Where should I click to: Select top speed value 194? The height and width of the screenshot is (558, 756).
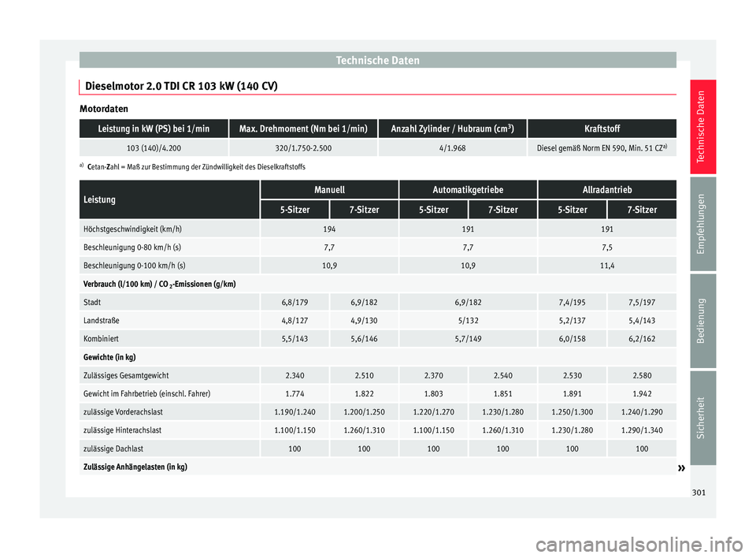tap(329, 229)
